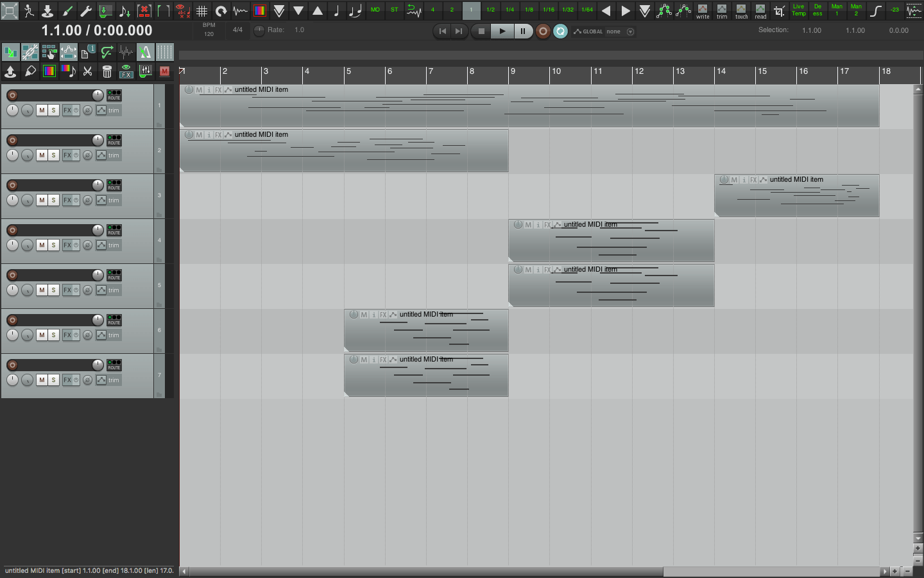Click bar 9 on the timeline ruler
The image size is (924, 578).
(x=513, y=72)
